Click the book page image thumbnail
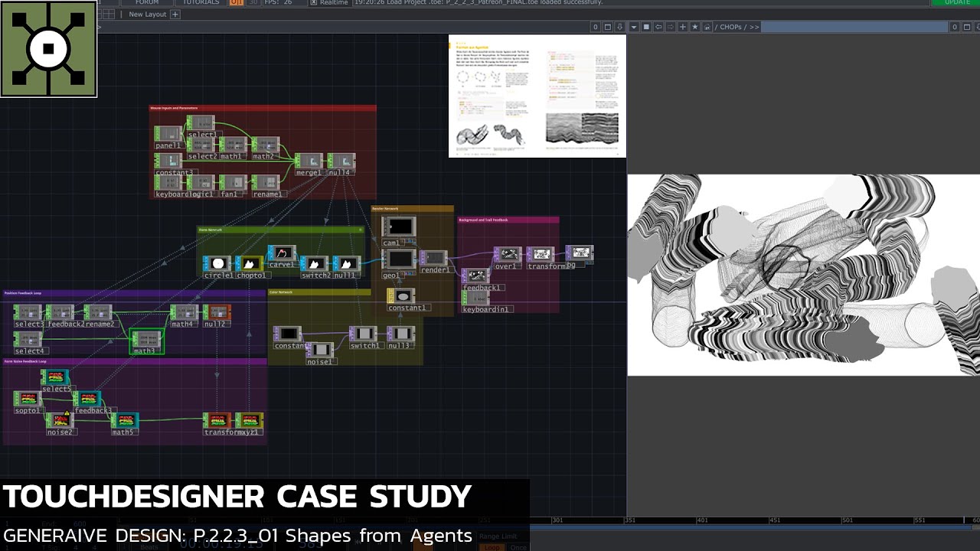Viewport: 980px width, 551px height. click(x=537, y=96)
